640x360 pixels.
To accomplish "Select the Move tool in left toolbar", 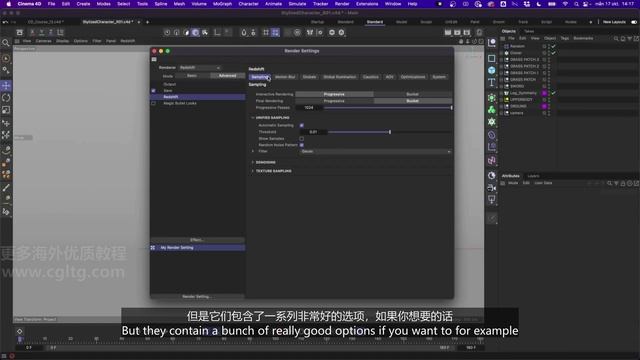I will click(6, 86).
